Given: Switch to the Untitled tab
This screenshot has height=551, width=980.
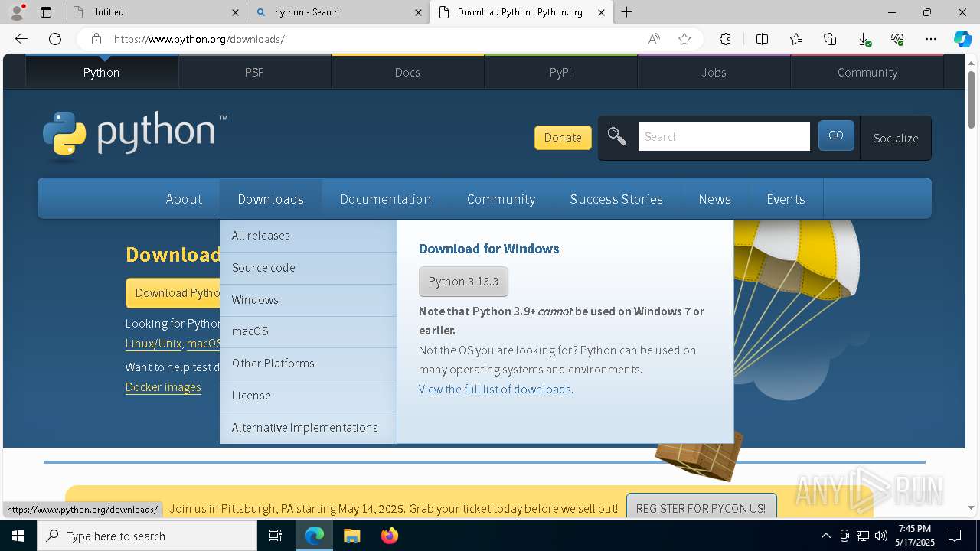Looking at the screenshot, I should pyautogui.click(x=155, y=12).
